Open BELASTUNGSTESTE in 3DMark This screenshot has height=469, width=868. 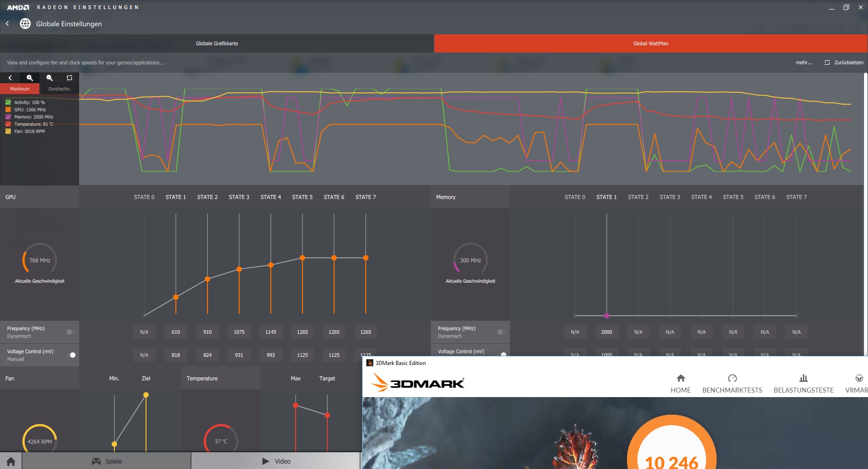pos(803,384)
